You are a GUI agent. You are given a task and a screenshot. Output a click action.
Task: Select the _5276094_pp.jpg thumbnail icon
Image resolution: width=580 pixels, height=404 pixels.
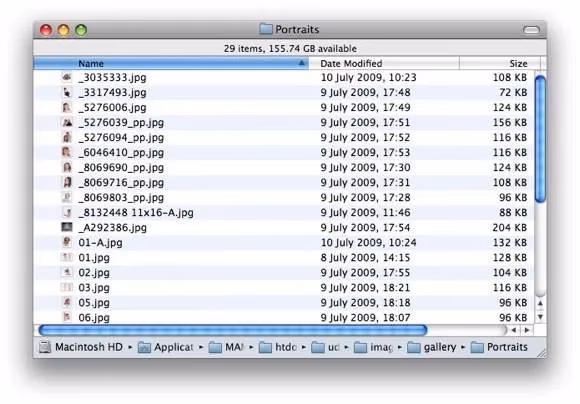coord(67,137)
